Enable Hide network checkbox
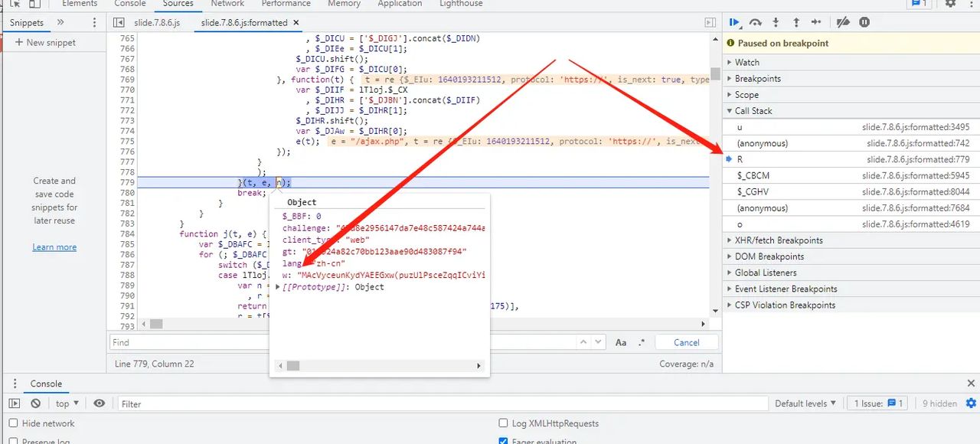980x444 pixels. [x=13, y=423]
